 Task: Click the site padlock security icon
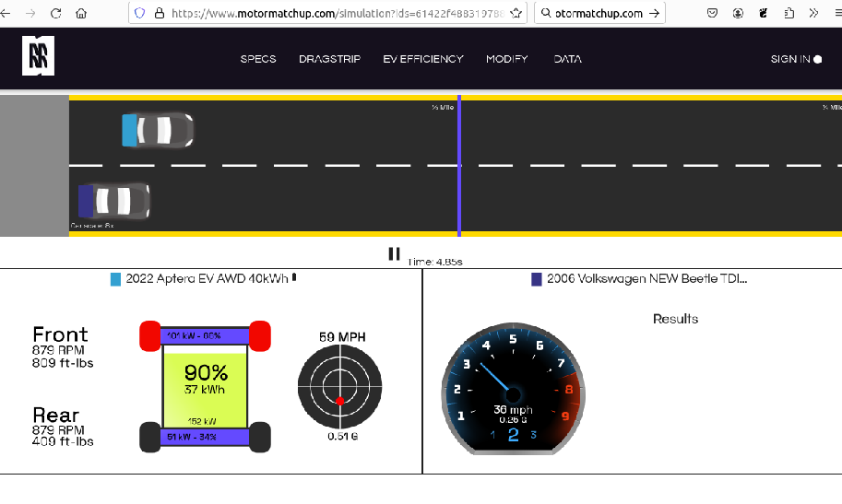coord(160,14)
